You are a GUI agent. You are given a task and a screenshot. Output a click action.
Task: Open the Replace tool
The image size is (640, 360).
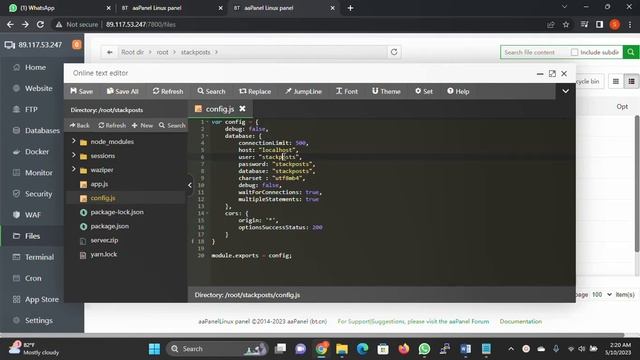(255, 91)
